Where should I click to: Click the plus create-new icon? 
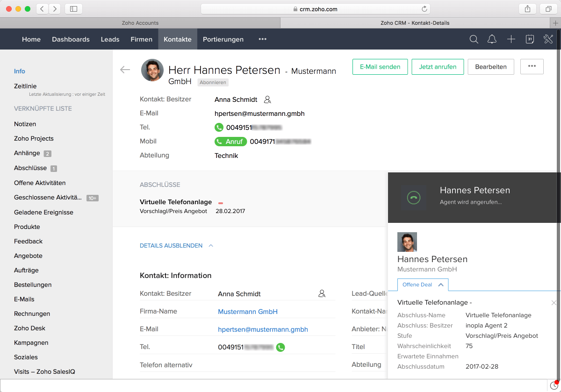pyautogui.click(x=511, y=39)
